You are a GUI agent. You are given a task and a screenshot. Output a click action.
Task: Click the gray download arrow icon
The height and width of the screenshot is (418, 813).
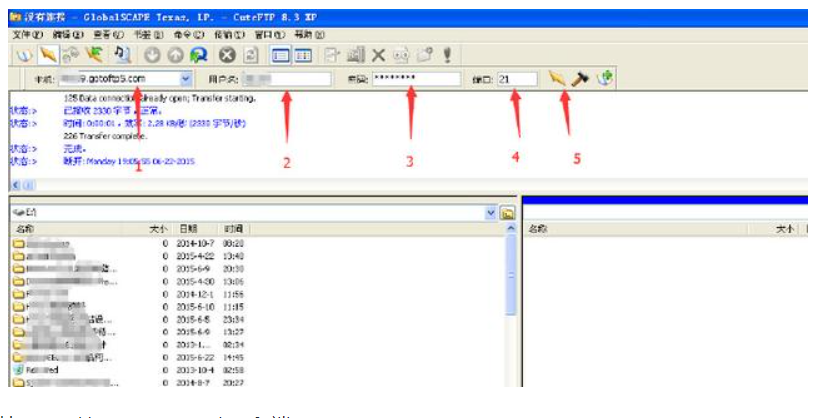point(152,56)
